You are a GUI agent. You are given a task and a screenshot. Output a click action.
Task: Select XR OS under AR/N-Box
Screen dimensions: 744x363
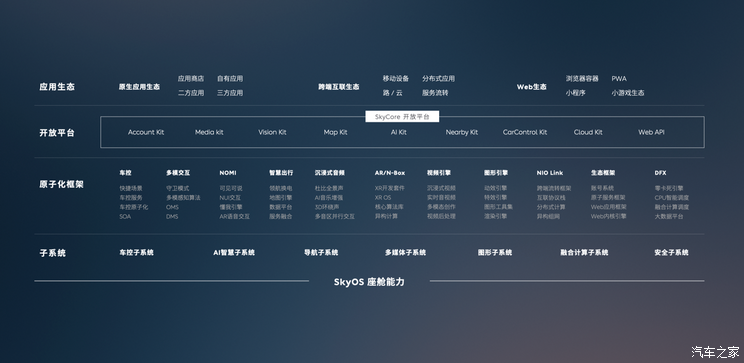pyautogui.click(x=382, y=197)
